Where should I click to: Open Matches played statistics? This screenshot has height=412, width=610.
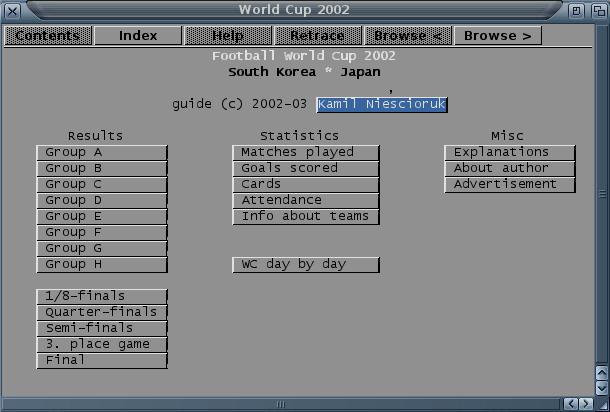pyautogui.click(x=306, y=153)
